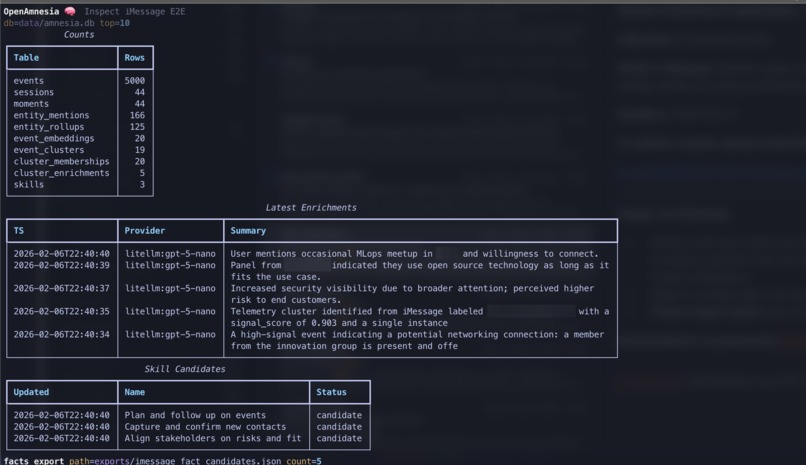Click the 'Skill Candidates' table title

click(x=185, y=369)
